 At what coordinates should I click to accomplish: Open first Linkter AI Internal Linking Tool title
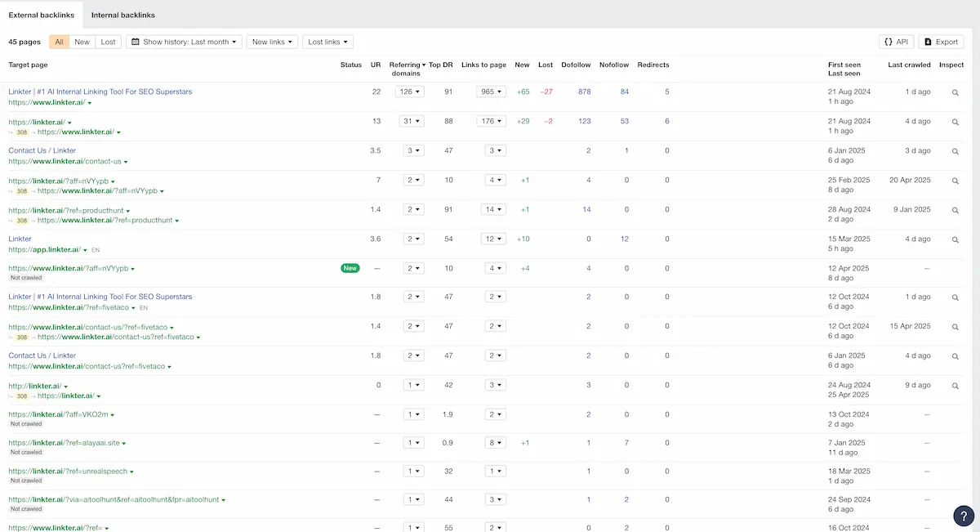100,92
